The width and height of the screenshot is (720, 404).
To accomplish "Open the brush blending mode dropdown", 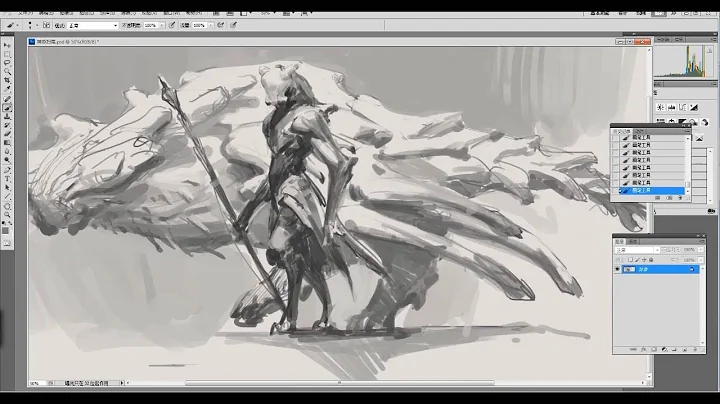I will point(93,25).
